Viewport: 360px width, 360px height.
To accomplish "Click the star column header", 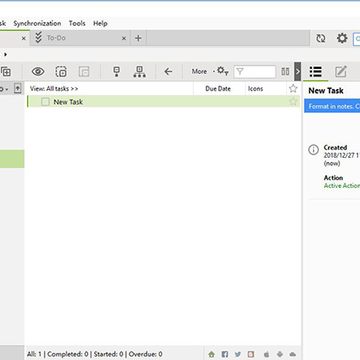I will pyautogui.click(x=293, y=89).
